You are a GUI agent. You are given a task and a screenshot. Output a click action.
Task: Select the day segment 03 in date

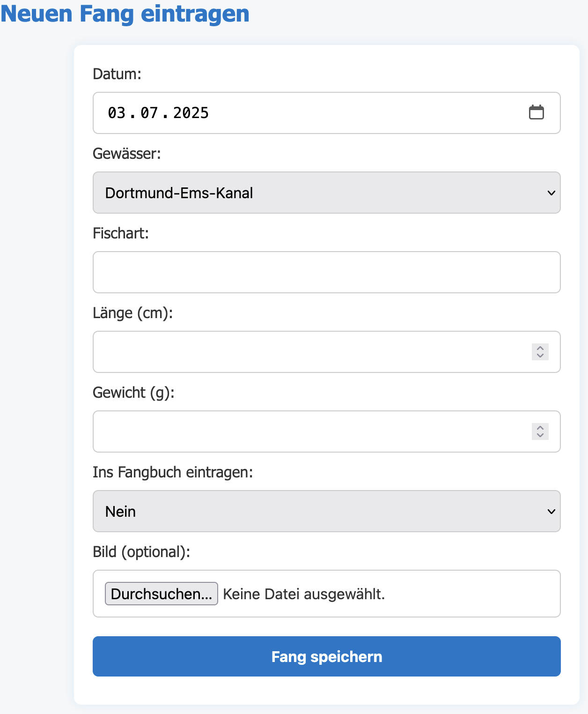point(117,113)
